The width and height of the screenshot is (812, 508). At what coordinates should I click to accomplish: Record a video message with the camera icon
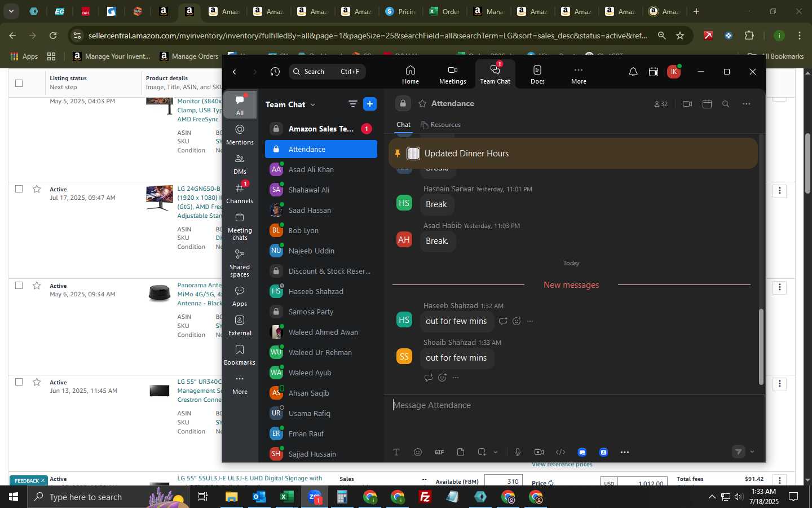tap(539, 452)
